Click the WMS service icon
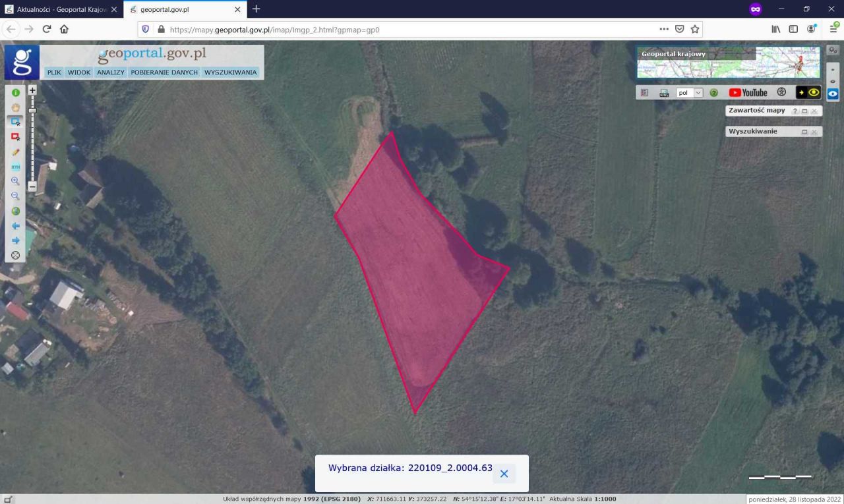 [x=664, y=93]
